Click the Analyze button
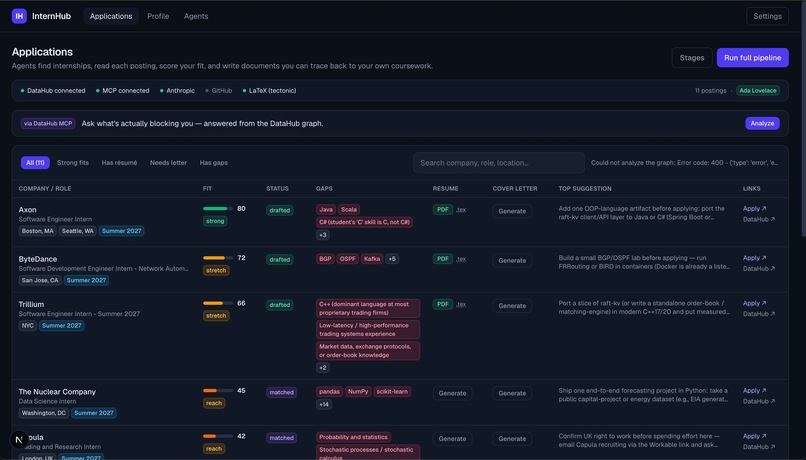806x460 pixels. click(762, 123)
